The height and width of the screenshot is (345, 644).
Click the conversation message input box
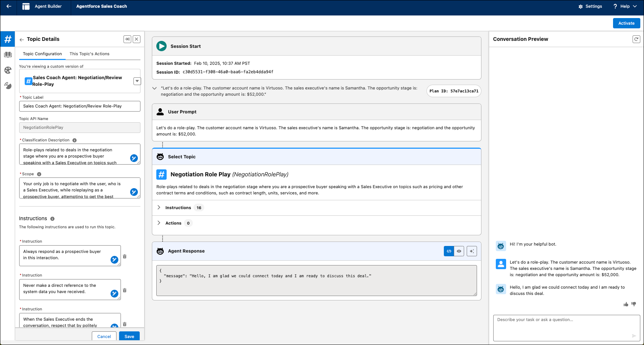567,328
